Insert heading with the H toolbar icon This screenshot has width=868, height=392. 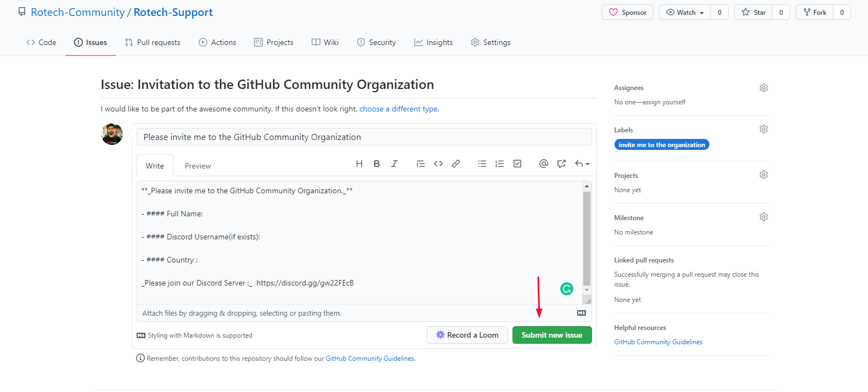(359, 164)
